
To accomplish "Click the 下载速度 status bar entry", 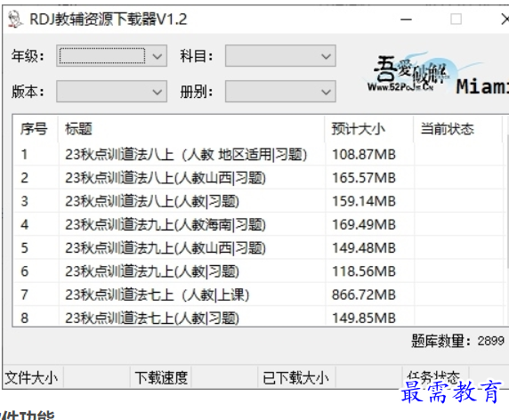I will click(161, 377).
